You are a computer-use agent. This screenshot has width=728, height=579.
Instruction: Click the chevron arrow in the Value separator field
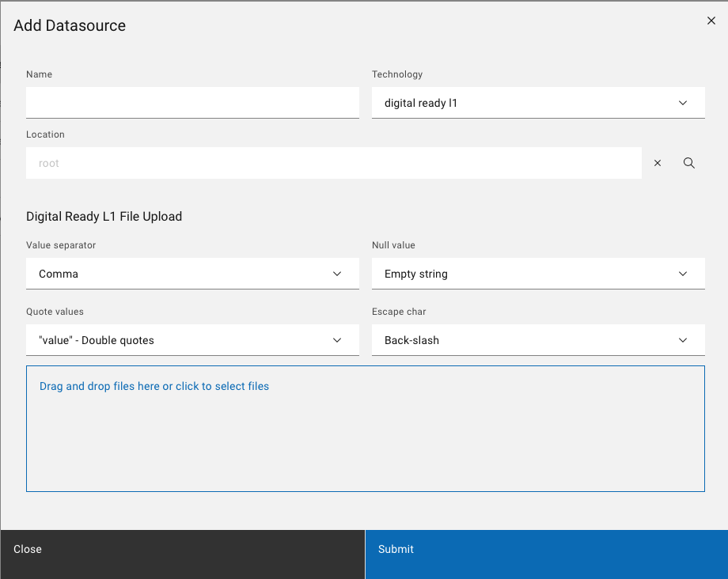tap(338, 274)
